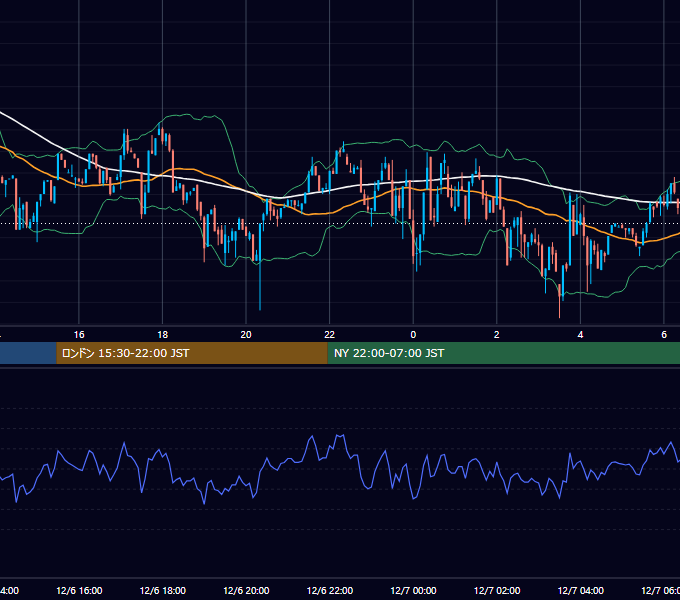The image size is (680, 600).
Task: Click the long-wick blue candle after 20:00
Action: point(260,269)
